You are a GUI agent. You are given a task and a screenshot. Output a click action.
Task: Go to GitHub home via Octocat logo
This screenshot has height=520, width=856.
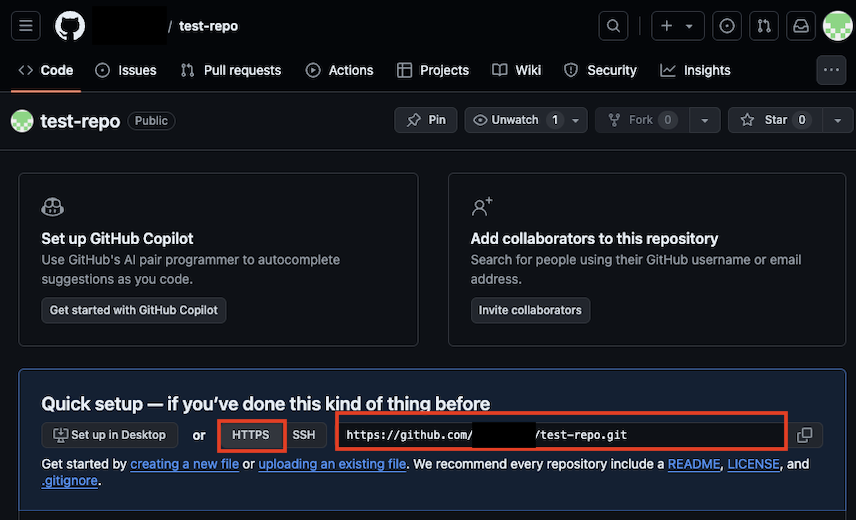(x=70, y=26)
